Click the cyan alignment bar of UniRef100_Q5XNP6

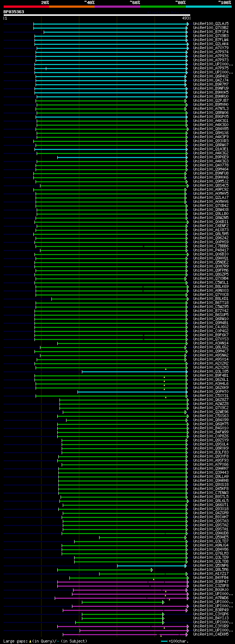point(152,565)
